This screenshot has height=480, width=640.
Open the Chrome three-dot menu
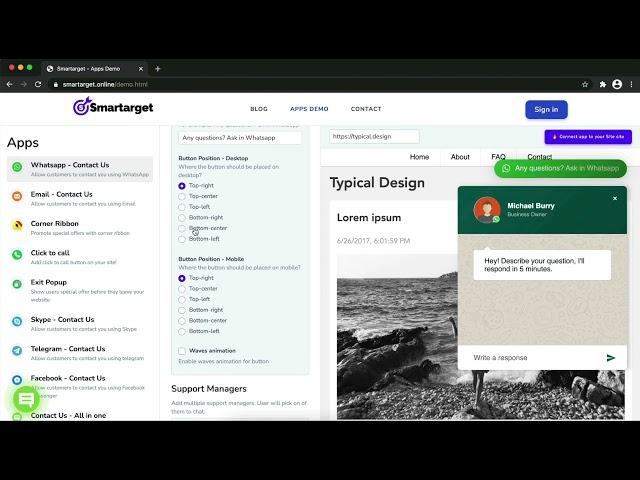click(x=631, y=84)
